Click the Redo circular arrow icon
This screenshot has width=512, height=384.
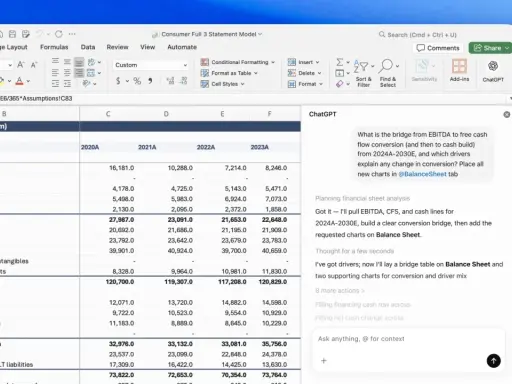point(59,34)
